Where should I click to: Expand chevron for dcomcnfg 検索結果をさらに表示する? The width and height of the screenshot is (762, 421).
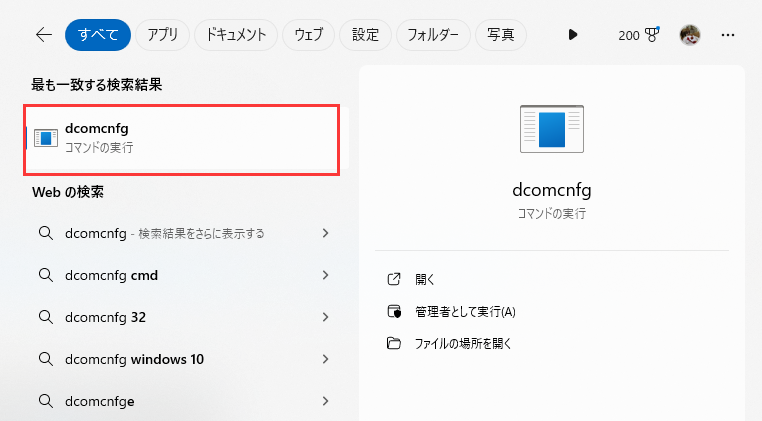tap(326, 233)
